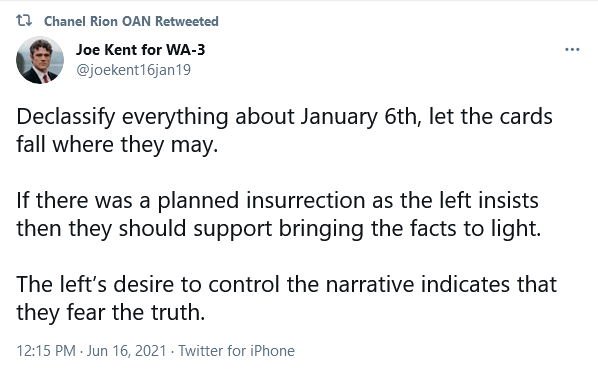Click the 'fall where they may.' text line
The height and width of the screenshot is (370, 598).
click(117, 145)
